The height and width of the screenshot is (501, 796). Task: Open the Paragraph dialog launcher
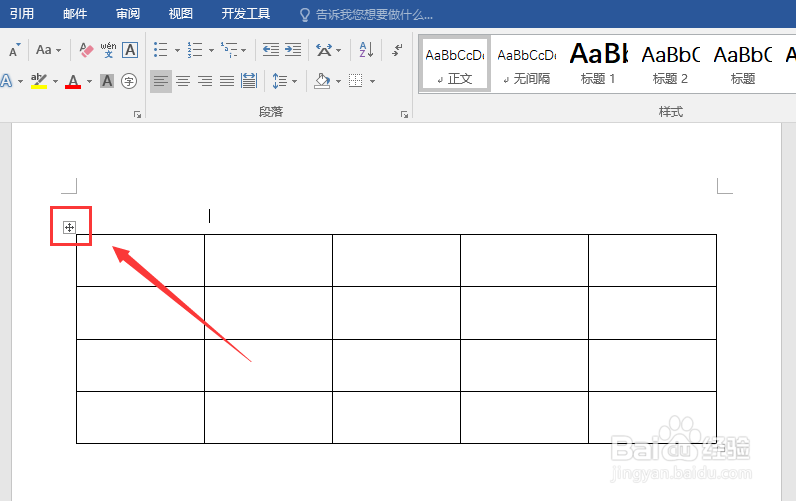click(404, 115)
